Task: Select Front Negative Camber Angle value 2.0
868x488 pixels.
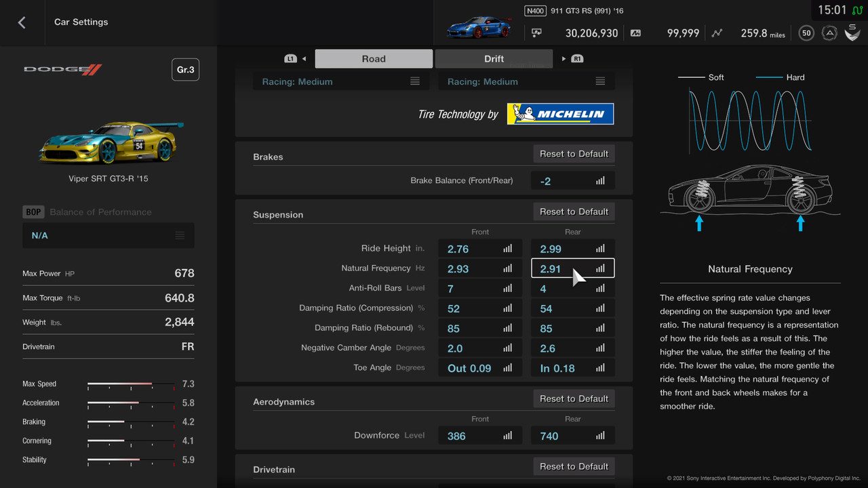Action: (x=480, y=348)
